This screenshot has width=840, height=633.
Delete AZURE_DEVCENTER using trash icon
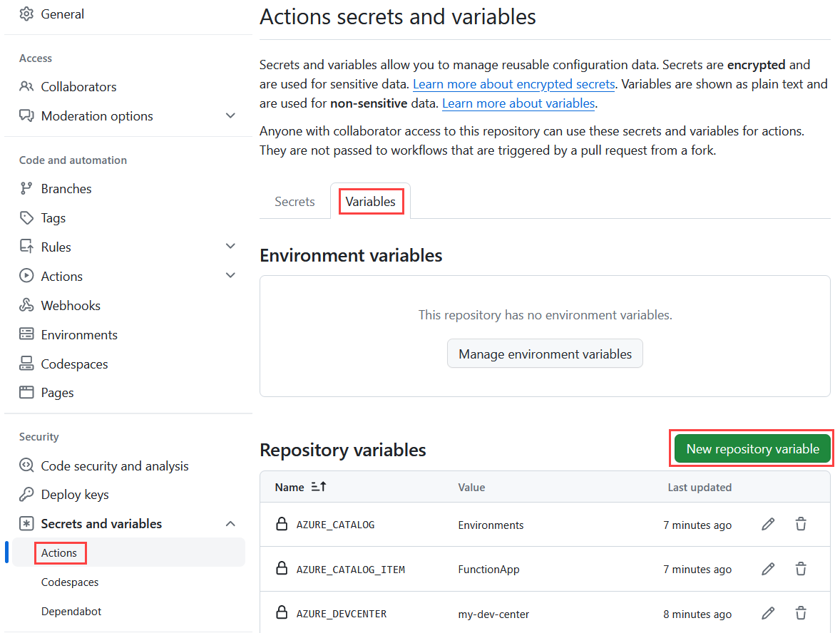(801, 613)
